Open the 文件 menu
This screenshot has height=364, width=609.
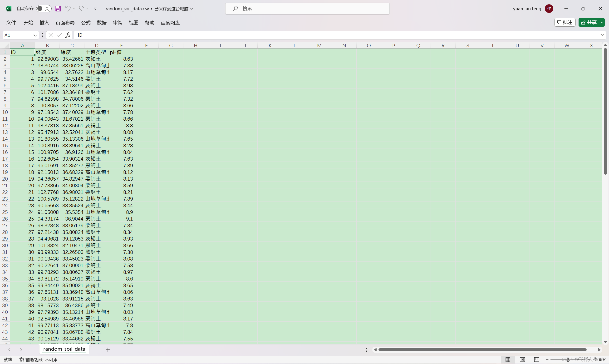click(x=11, y=23)
